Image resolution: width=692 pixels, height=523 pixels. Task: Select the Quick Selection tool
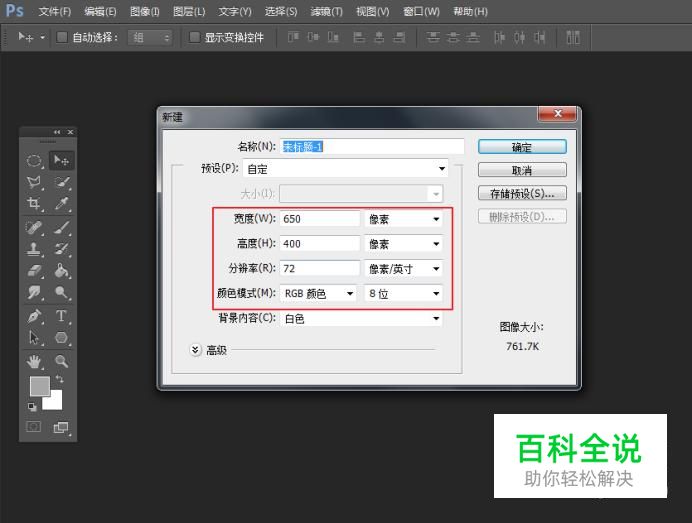click(62, 182)
